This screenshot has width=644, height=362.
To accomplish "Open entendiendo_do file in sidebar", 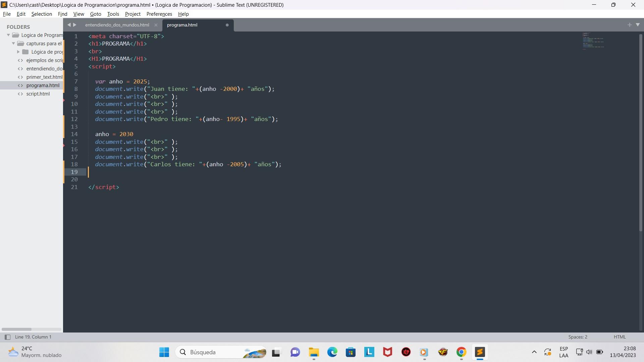I will pos(45,69).
